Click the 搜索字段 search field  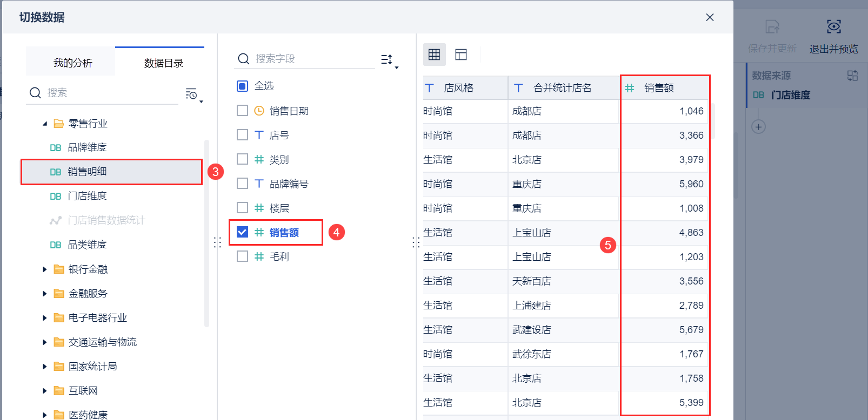pos(313,59)
